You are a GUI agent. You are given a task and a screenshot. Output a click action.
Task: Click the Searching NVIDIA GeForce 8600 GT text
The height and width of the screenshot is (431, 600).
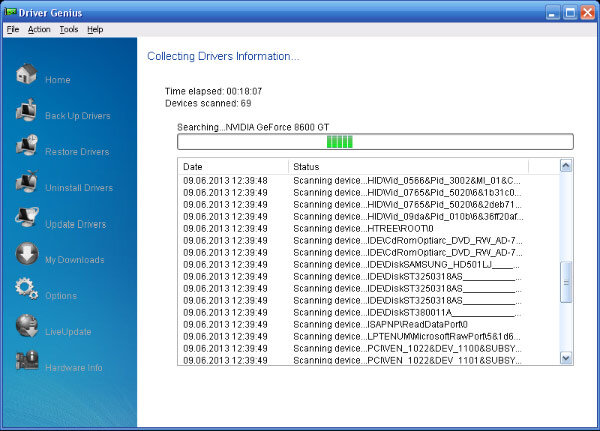click(253, 127)
